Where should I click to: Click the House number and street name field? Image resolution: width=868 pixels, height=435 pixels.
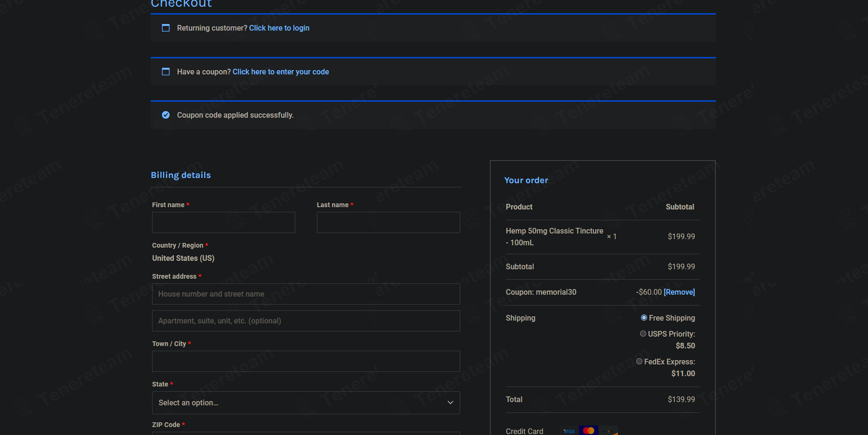pos(306,294)
